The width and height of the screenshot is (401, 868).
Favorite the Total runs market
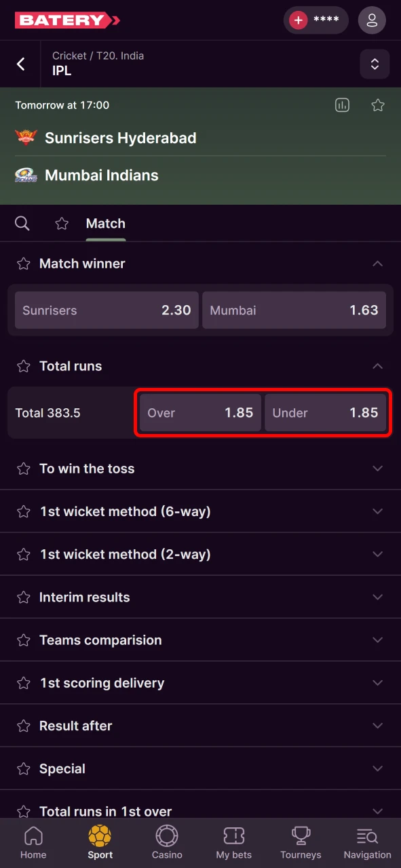[x=24, y=366]
